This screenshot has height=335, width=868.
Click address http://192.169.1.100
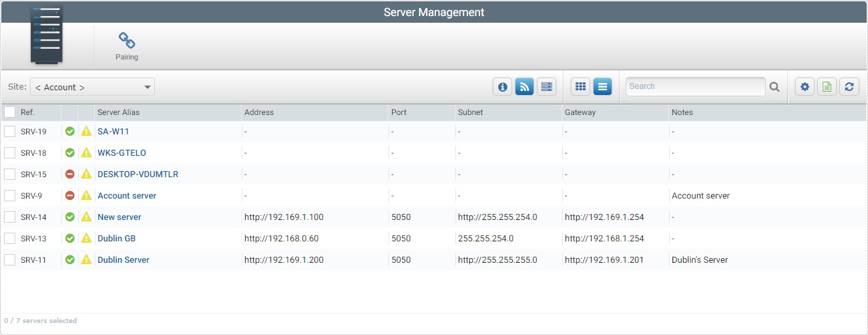click(x=284, y=217)
